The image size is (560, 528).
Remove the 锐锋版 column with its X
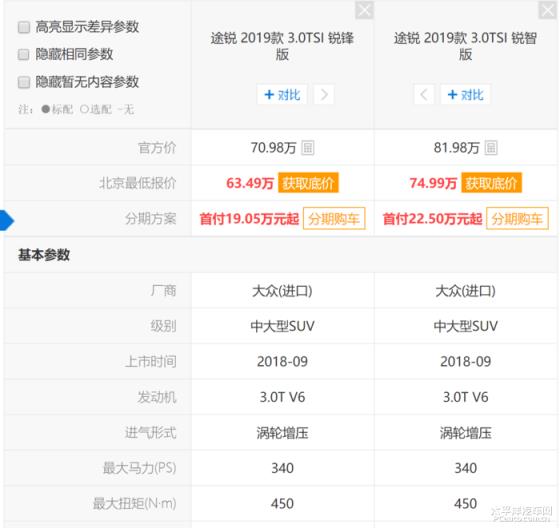(x=364, y=10)
